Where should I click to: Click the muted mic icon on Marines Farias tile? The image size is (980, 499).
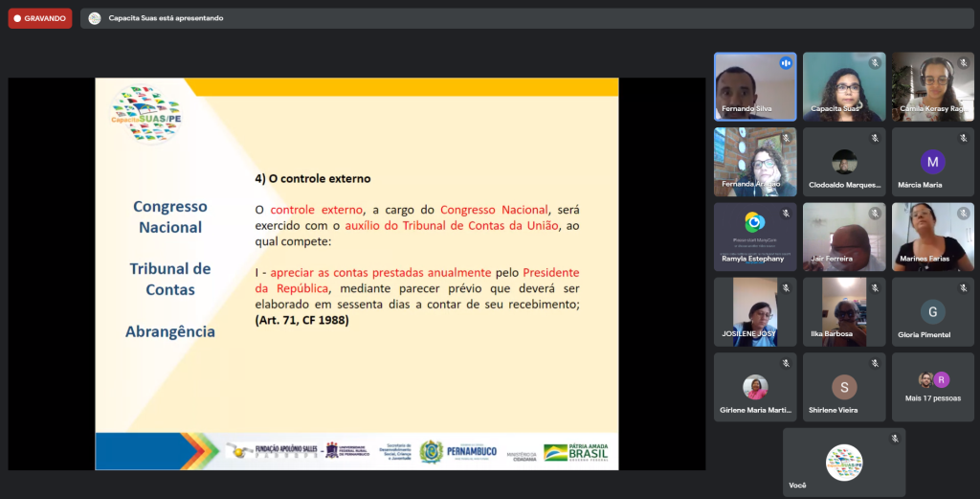[963, 214]
